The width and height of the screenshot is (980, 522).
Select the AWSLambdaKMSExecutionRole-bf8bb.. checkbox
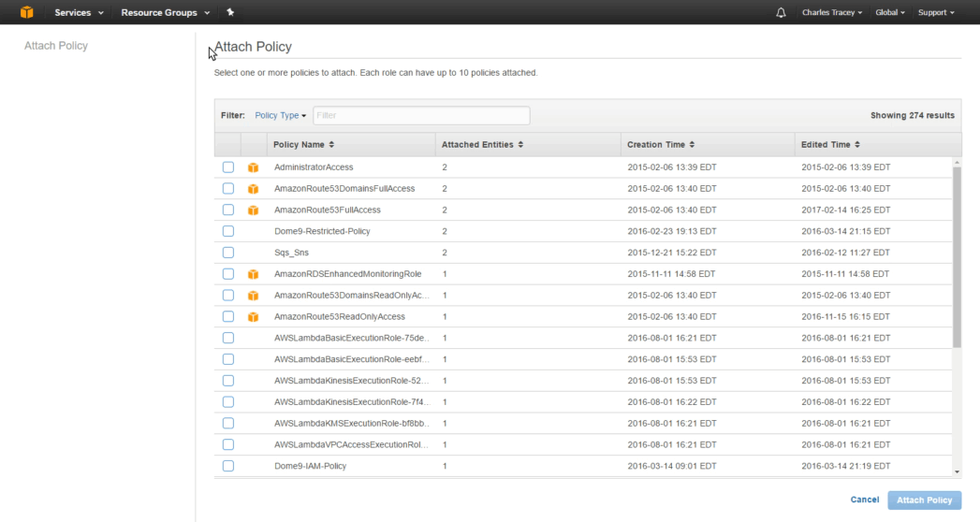[x=228, y=424]
